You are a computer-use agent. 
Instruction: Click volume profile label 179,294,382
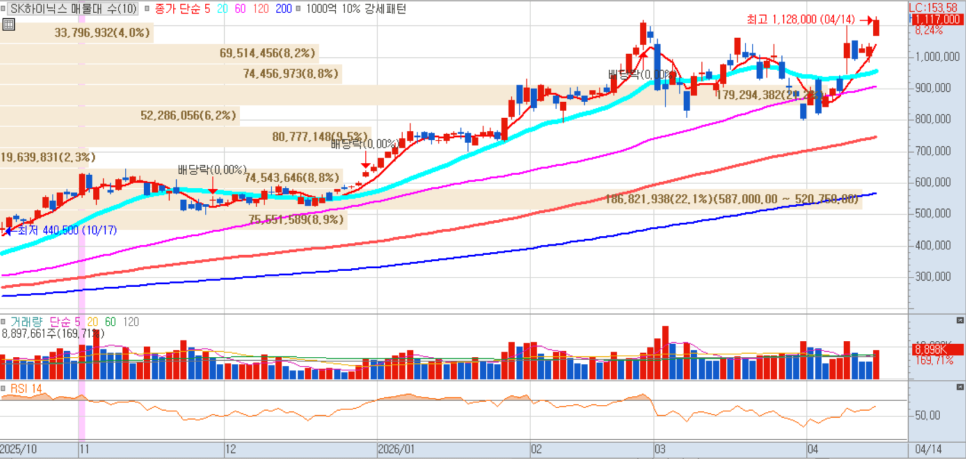[769, 95]
